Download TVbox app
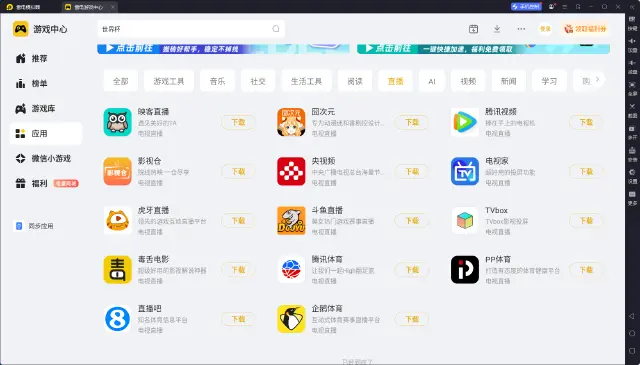 [x=586, y=220]
